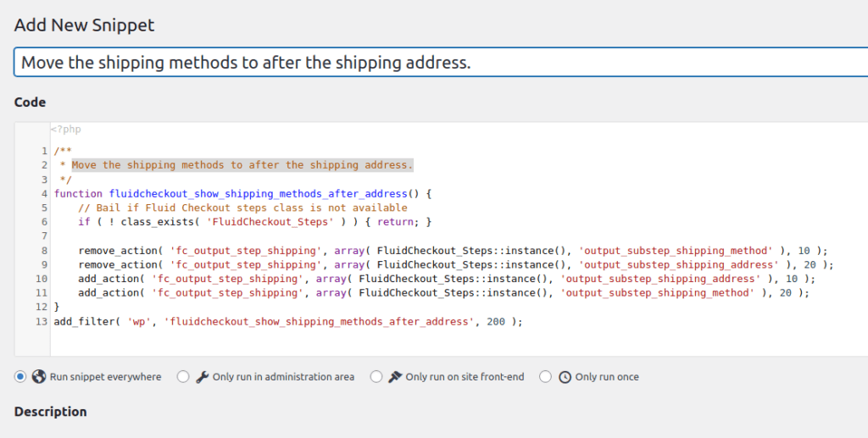Click the 'Bail if Fluid Checkout' comment line
Image resolution: width=868 pixels, height=438 pixels.
[242, 208]
